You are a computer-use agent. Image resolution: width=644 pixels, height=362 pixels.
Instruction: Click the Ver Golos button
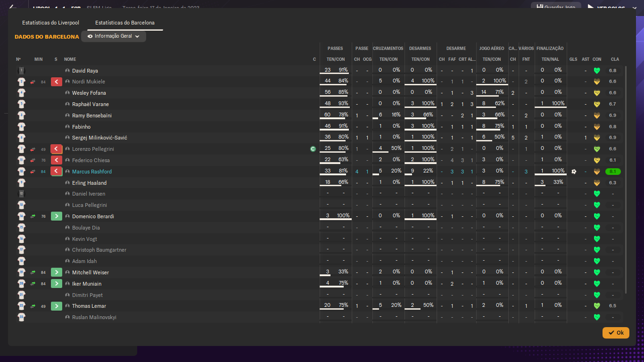click(607, 8)
